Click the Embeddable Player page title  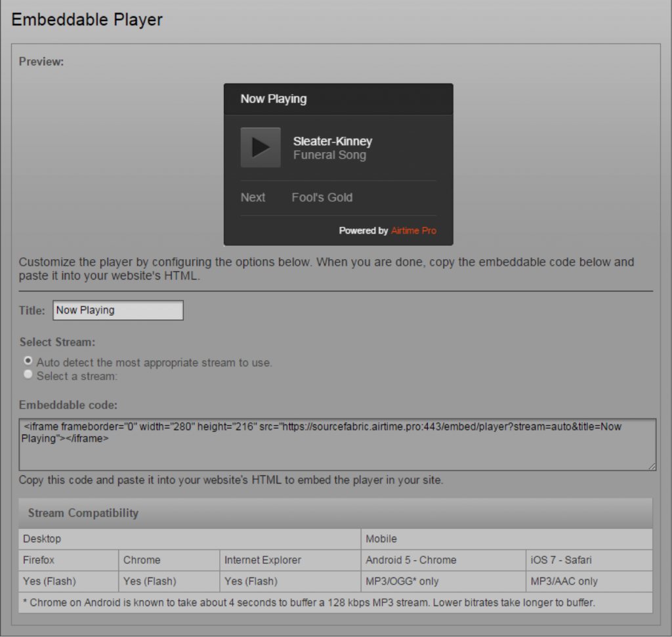tap(87, 20)
